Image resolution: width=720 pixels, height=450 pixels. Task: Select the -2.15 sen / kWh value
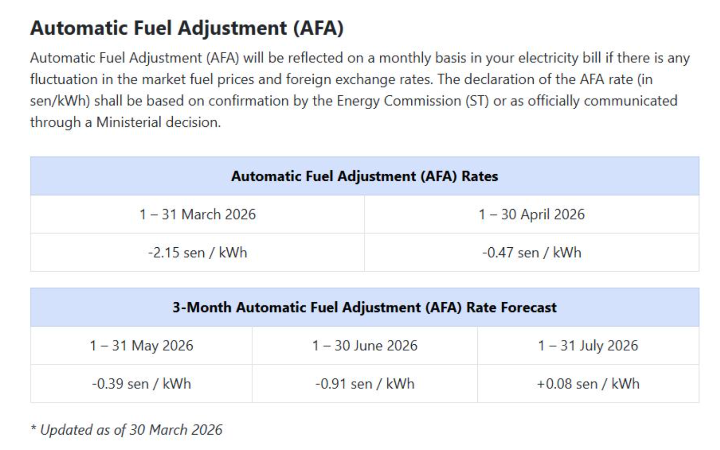197,253
